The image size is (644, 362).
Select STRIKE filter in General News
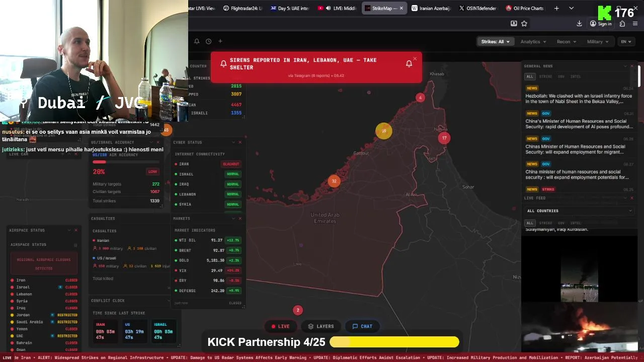point(545,76)
